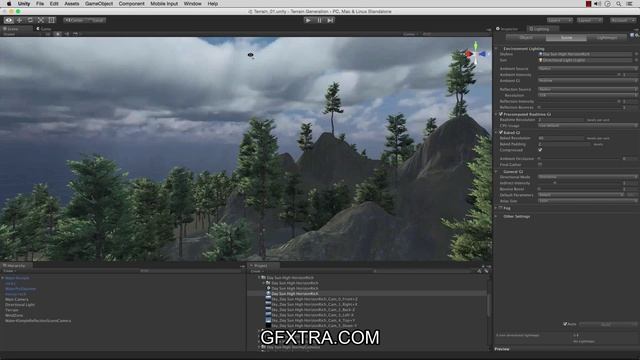Toggle the Final Gather checkbox

(540, 164)
